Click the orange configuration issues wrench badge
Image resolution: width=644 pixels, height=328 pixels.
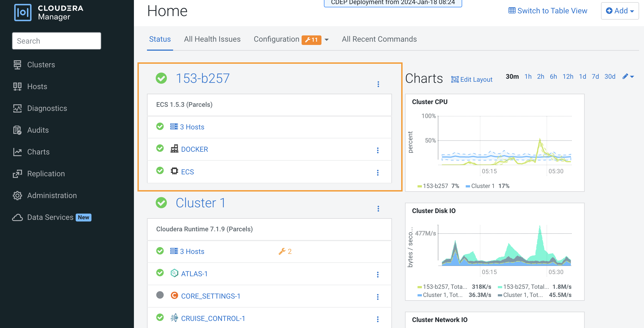click(311, 40)
